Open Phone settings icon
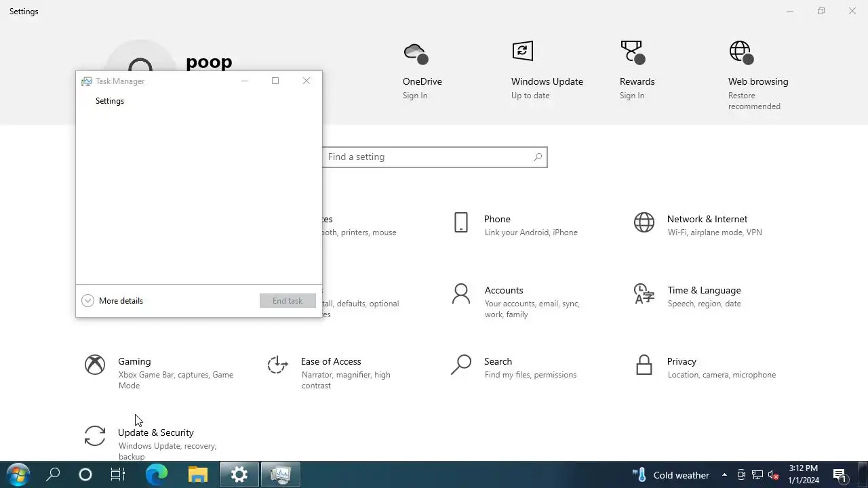This screenshot has width=868, height=488. (461, 222)
